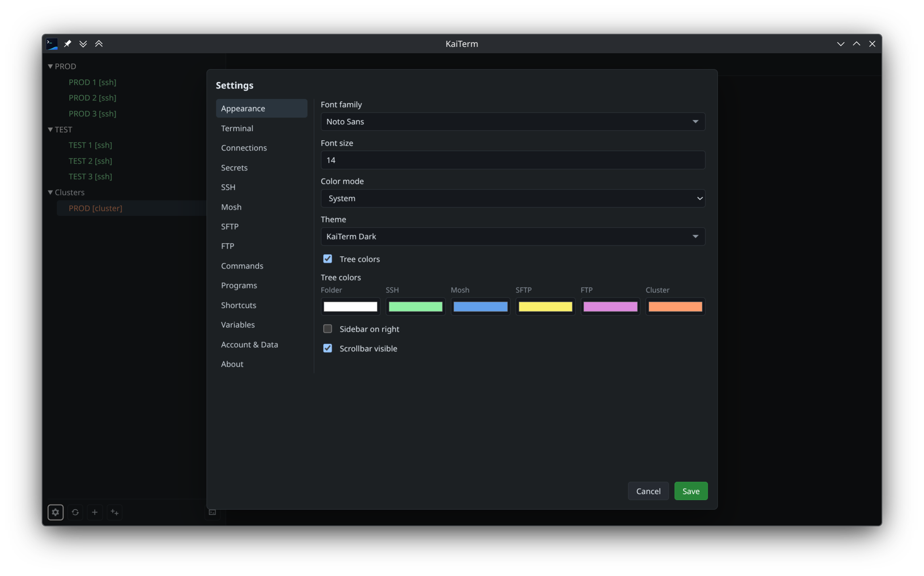The width and height of the screenshot is (924, 576).
Task: Click the Font size input field
Action: (x=513, y=160)
